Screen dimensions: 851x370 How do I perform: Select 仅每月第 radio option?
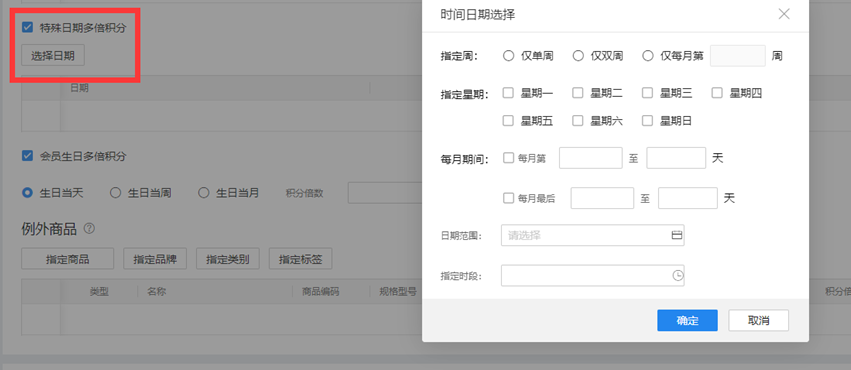647,56
